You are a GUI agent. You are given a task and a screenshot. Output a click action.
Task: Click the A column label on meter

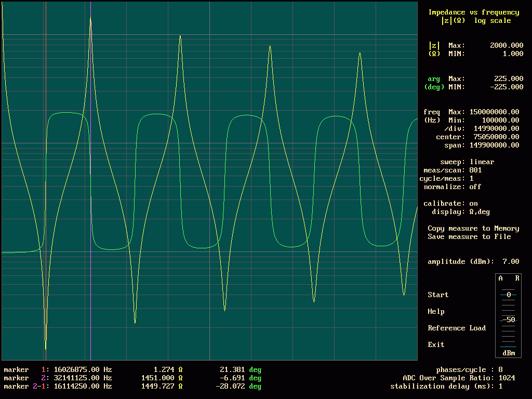point(500,278)
